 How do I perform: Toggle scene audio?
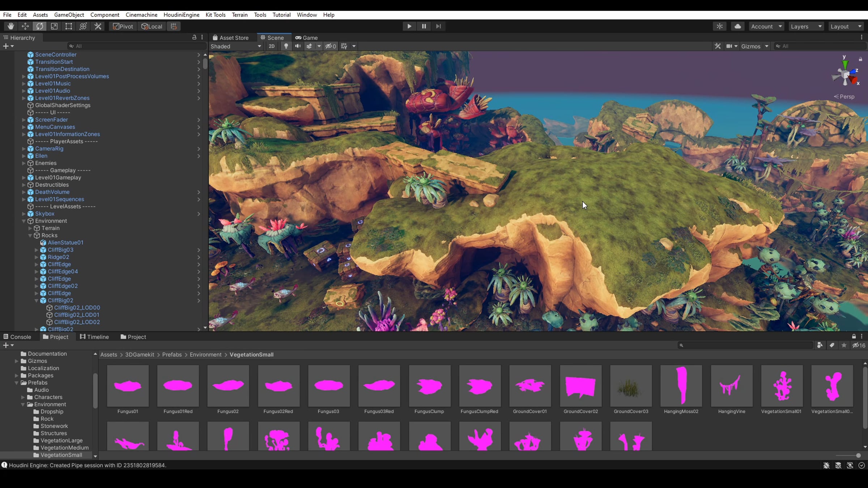point(298,46)
